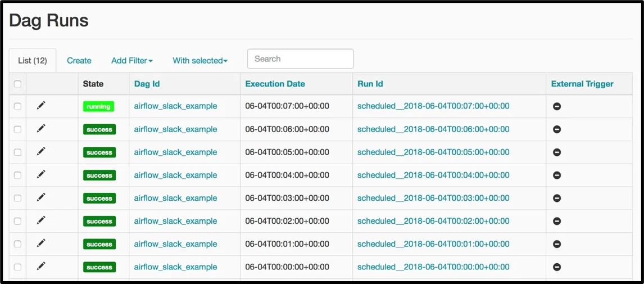Click the green running state badge

pyautogui.click(x=98, y=106)
